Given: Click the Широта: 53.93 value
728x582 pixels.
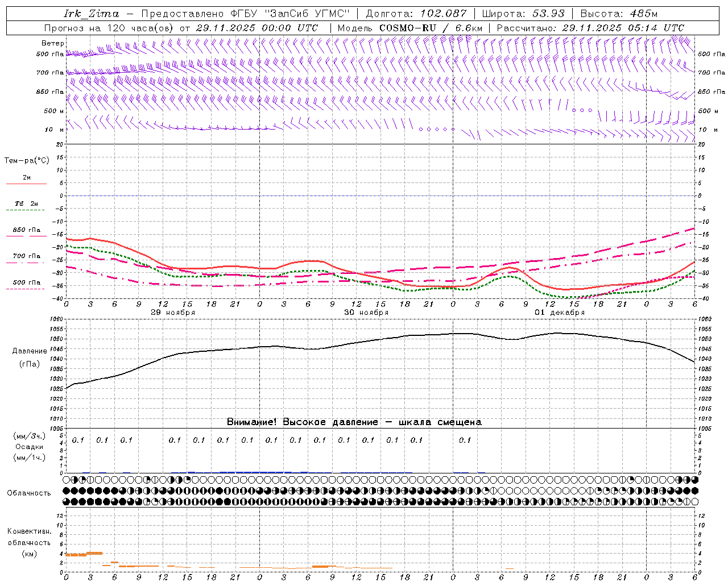Looking at the screenshot, I should click(523, 14).
